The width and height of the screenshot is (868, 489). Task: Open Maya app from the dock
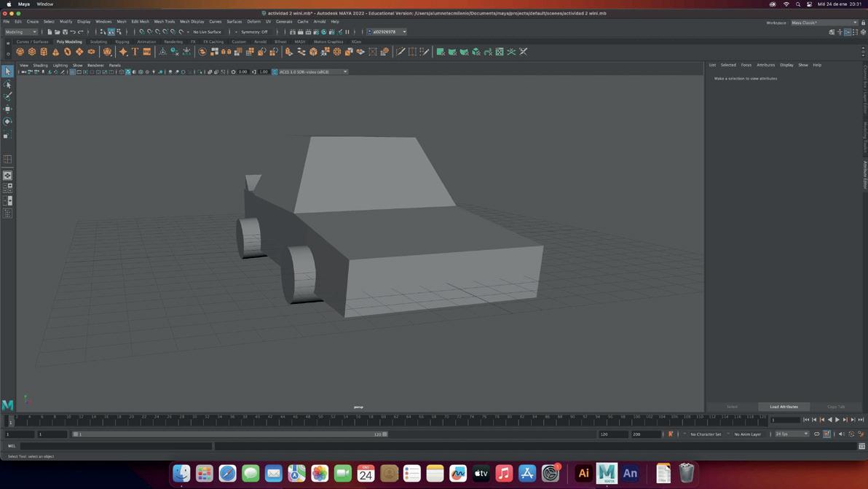[607, 473]
